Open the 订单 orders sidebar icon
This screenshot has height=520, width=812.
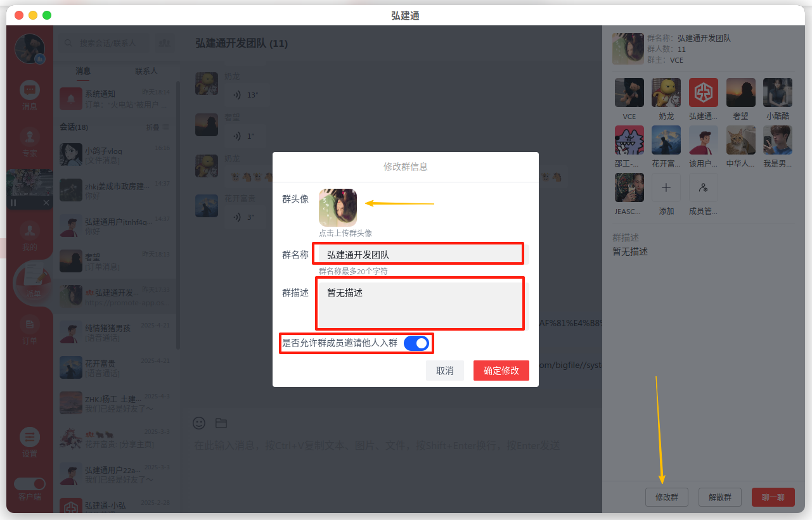pos(30,326)
